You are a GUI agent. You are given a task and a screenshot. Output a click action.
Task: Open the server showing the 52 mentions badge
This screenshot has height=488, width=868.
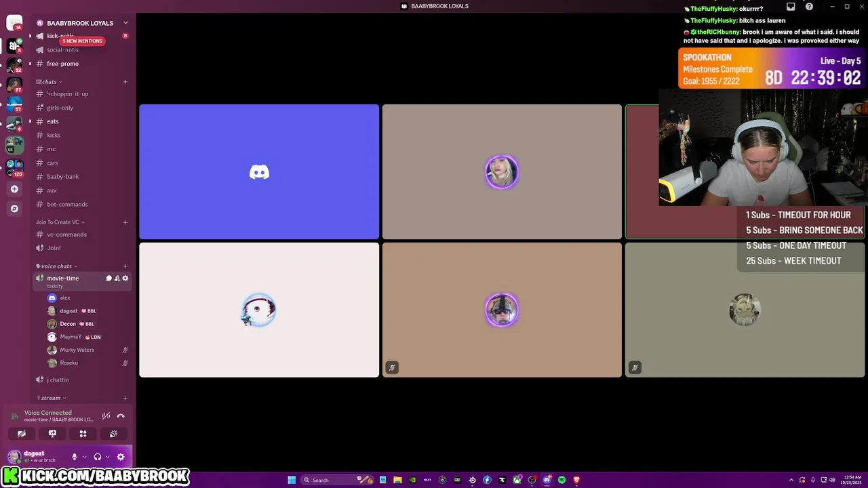(x=14, y=66)
